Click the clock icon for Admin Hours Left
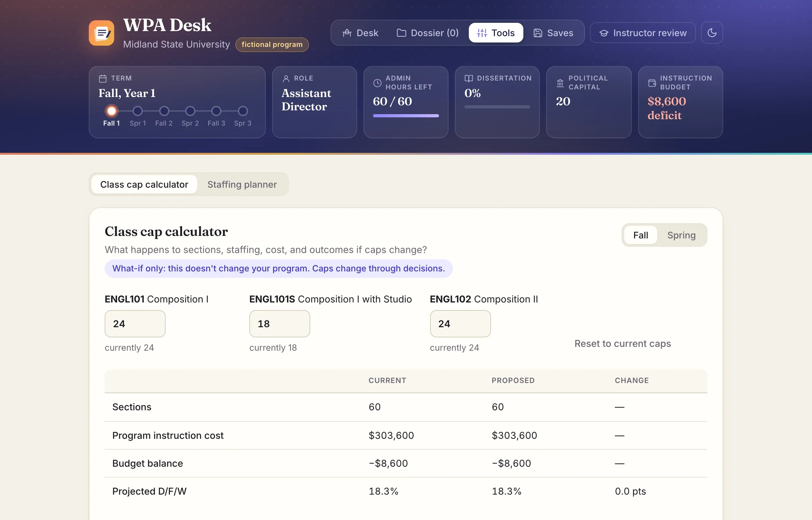 pyautogui.click(x=377, y=83)
